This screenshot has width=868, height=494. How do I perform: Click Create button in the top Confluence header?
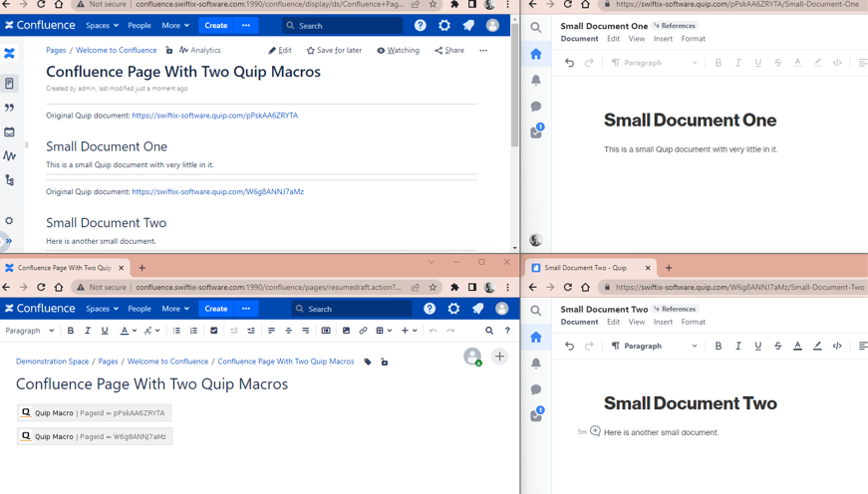(x=216, y=26)
